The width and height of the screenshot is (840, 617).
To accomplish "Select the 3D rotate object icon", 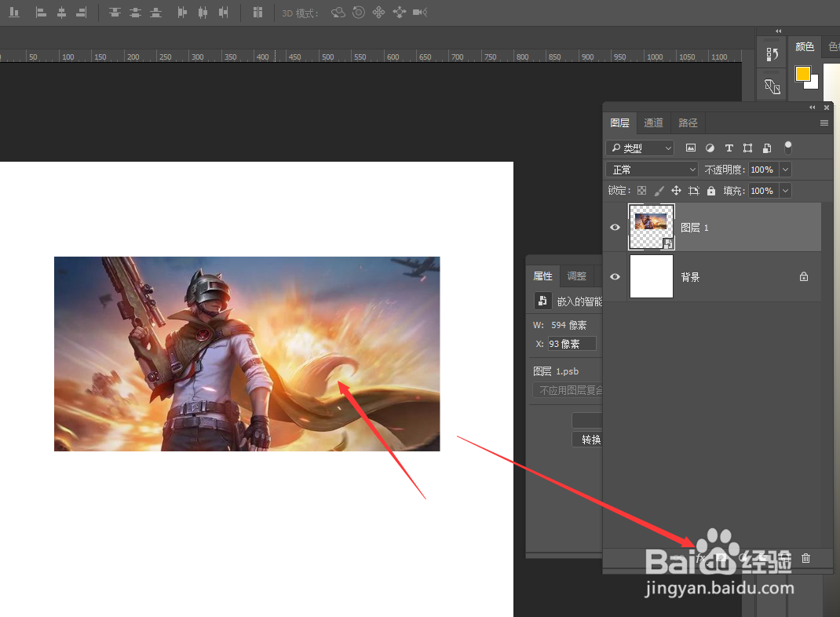I will [338, 13].
